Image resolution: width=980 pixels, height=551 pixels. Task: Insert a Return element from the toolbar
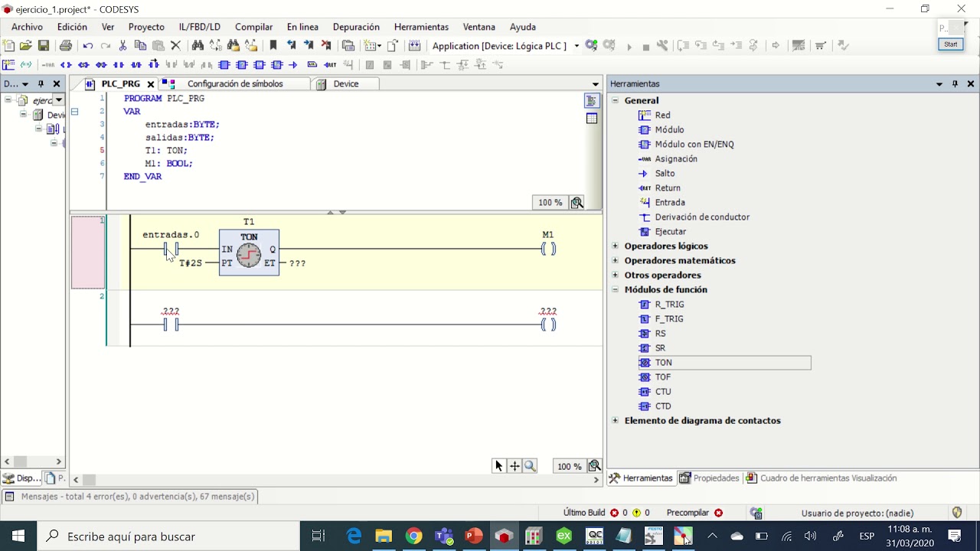pyautogui.click(x=330, y=65)
